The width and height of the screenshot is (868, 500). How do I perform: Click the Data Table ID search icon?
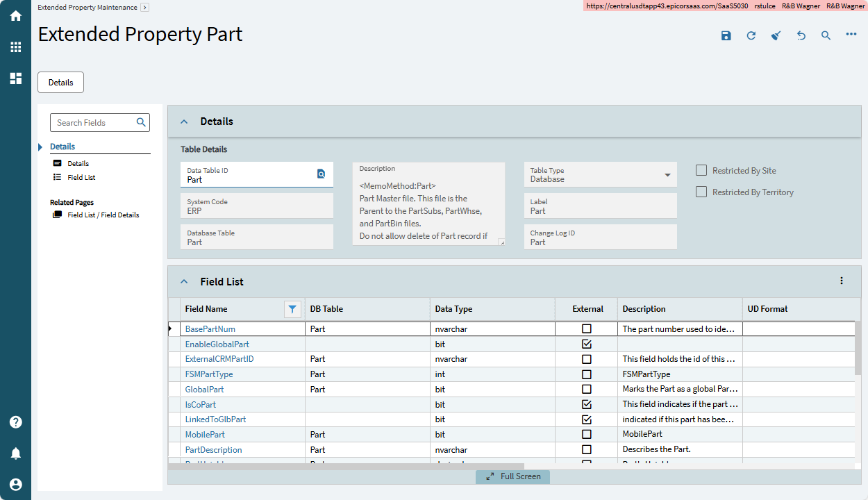click(x=321, y=174)
